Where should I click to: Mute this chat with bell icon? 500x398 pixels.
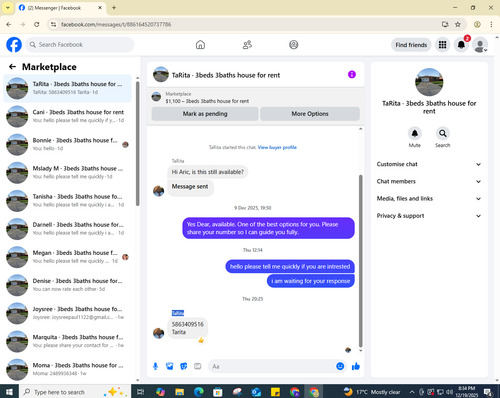415,133
